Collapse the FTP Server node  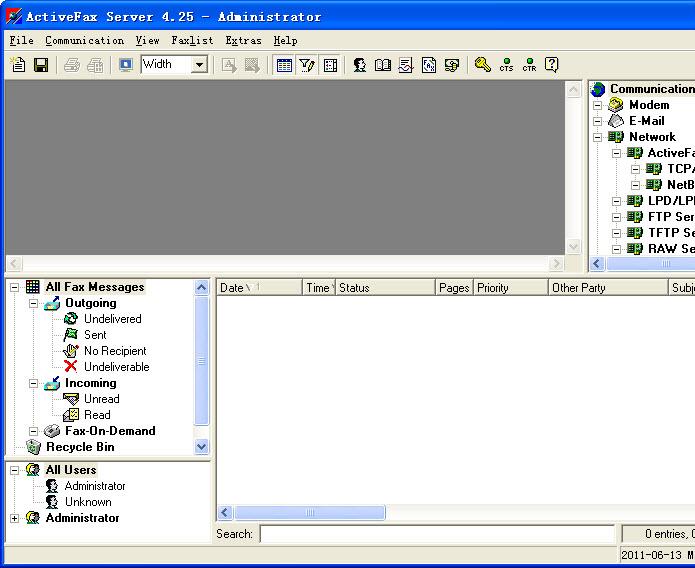(x=616, y=217)
